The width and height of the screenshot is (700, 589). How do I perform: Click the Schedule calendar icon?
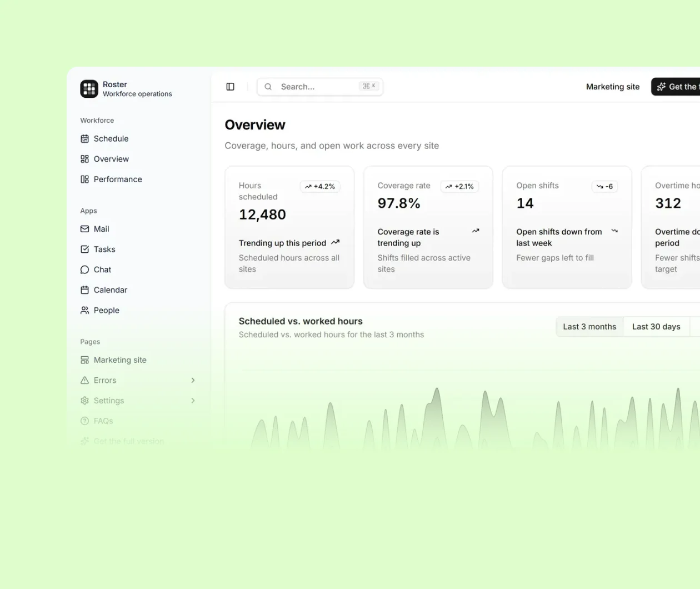click(x=84, y=138)
